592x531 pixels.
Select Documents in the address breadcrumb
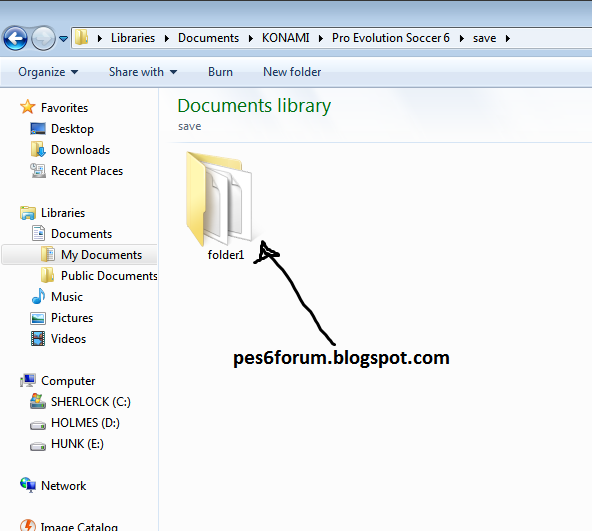pos(208,38)
